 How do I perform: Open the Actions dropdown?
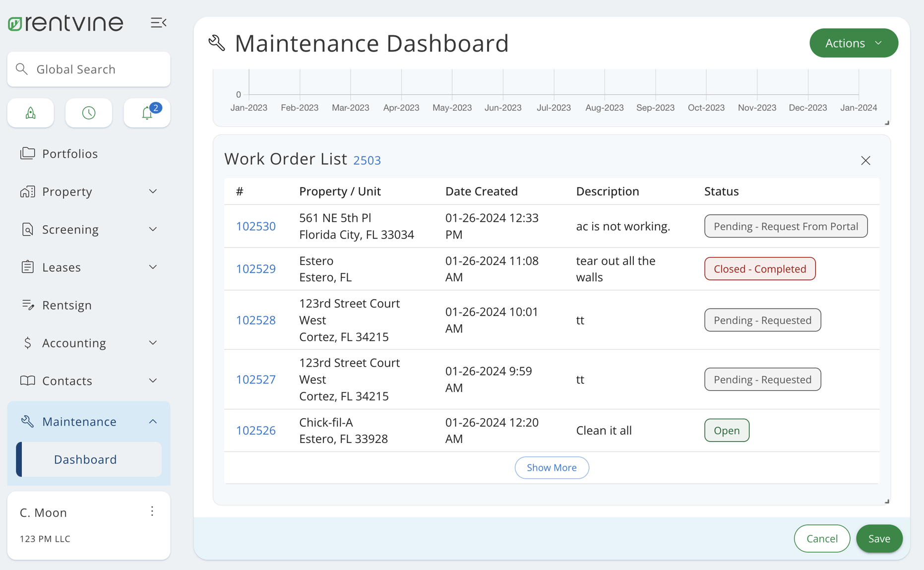click(x=854, y=43)
